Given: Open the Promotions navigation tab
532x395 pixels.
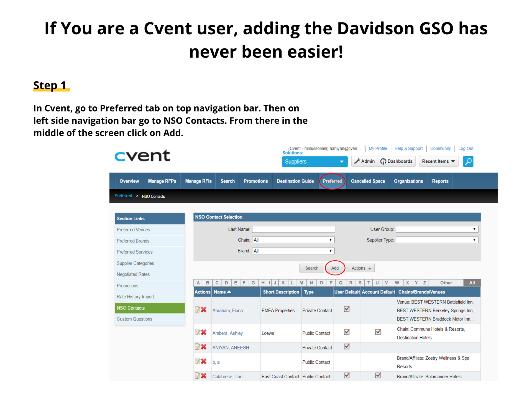Looking at the screenshot, I should (x=256, y=181).
